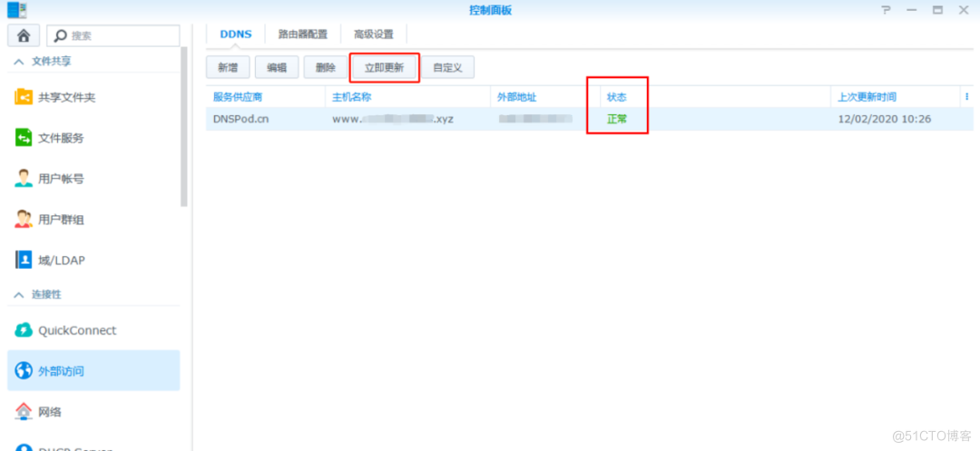Open the Network (网络) house icon
Screen dimensions: 980x451
pyautogui.click(x=23, y=412)
